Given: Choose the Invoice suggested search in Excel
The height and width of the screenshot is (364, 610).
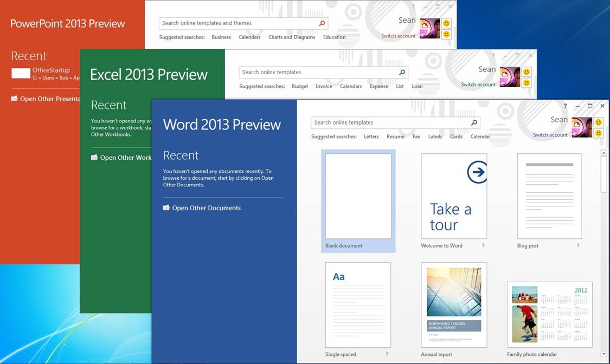Looking at the screenshot, I should (x=324, y=87).
